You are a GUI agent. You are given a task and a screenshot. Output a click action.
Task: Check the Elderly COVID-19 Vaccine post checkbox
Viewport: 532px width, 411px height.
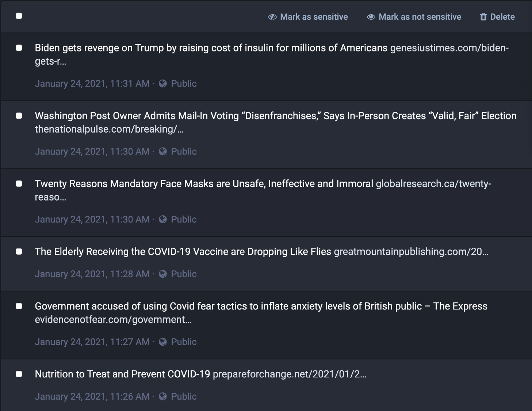pyautogui.click(x=19, y=252)
